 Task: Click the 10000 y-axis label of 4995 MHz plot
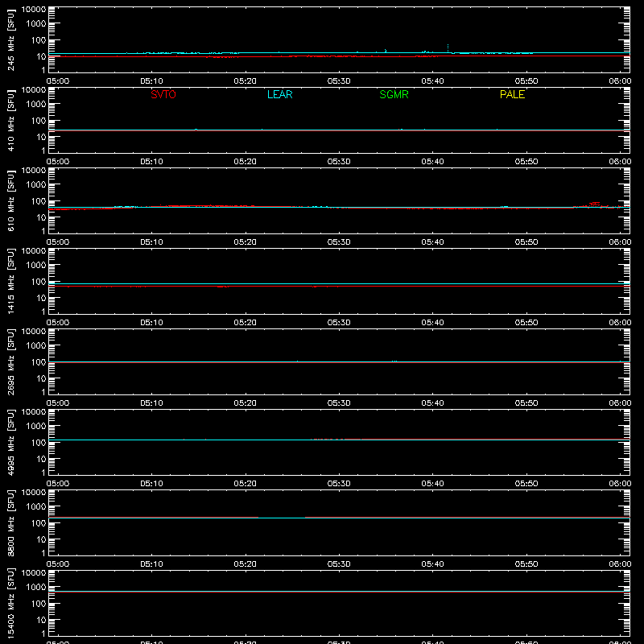34,412
